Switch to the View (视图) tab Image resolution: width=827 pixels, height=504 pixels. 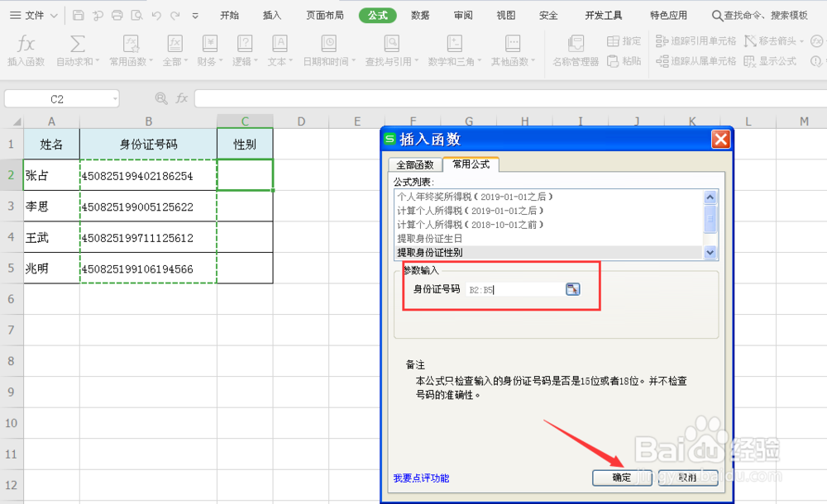tap(506, 16)
